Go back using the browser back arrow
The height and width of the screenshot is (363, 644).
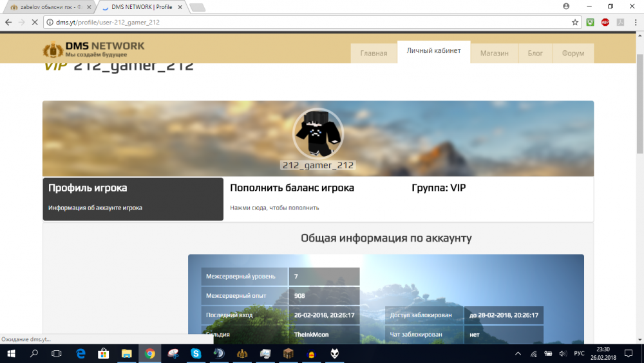[x=8, y=22]
